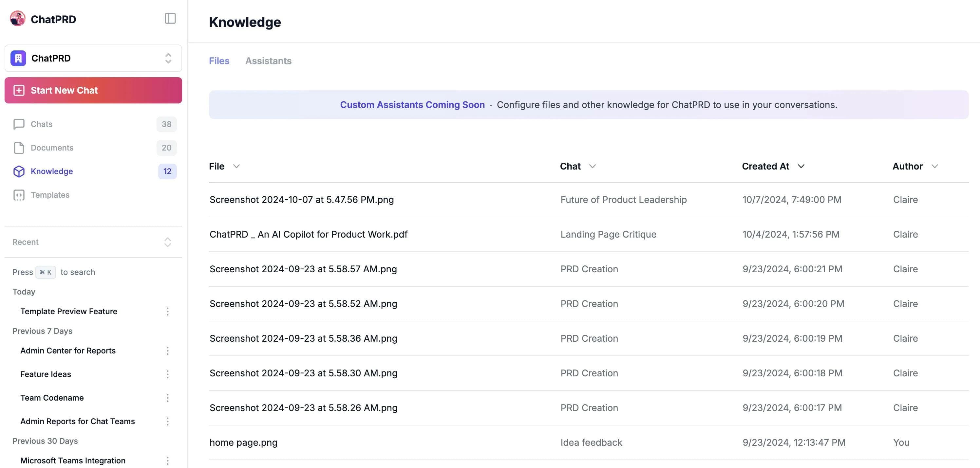
Task: Open options menu for Feature Ideas chat
Action: (x=167, y=374)
